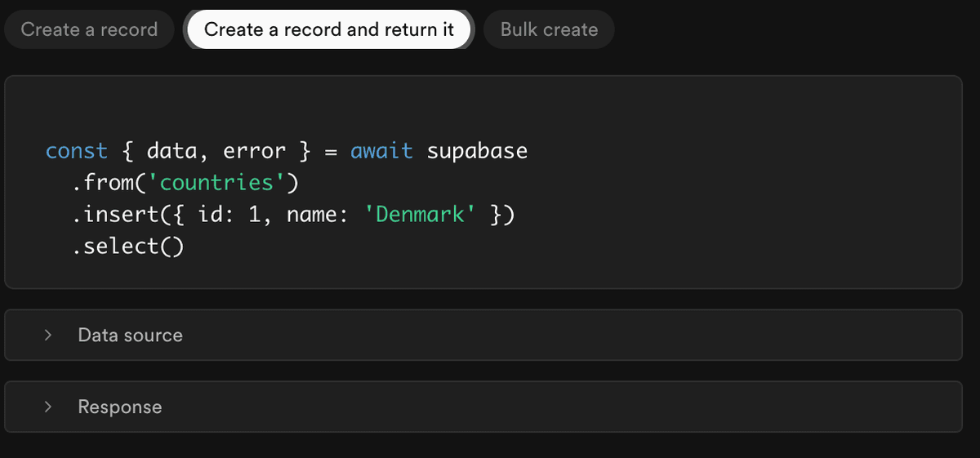The image size is (980, 458).
Task: Select the Create a record and return it tab
Action: point(328,29)
